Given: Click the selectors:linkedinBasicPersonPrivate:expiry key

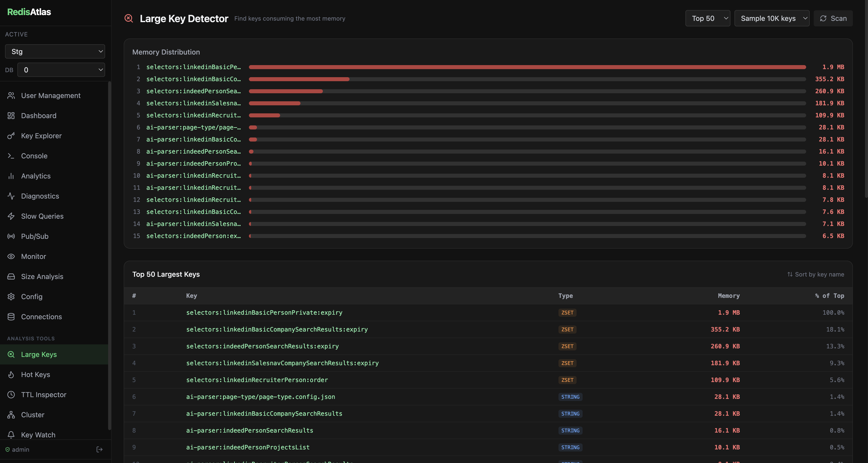Looking at the screenshot, I should (264, 313).
